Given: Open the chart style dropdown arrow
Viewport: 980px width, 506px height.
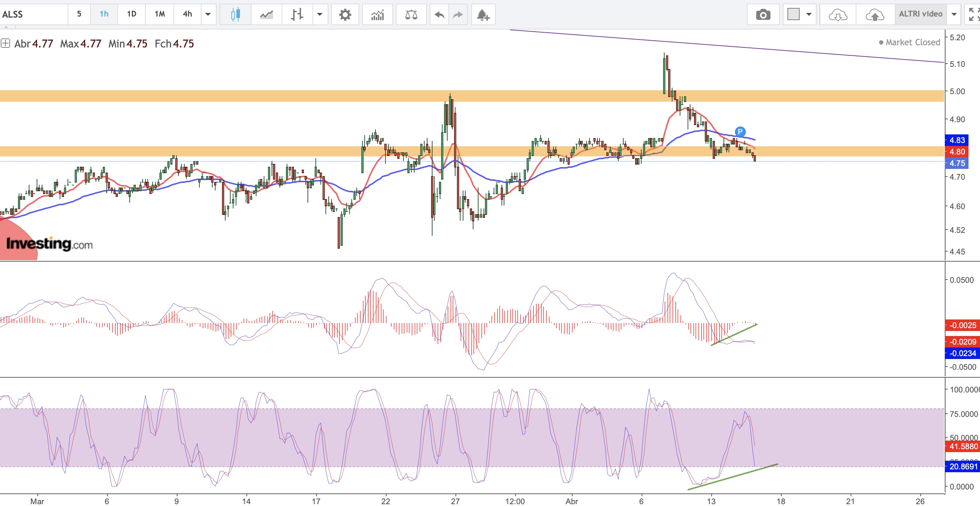Looking at the screenshot, I should (320, 14).
